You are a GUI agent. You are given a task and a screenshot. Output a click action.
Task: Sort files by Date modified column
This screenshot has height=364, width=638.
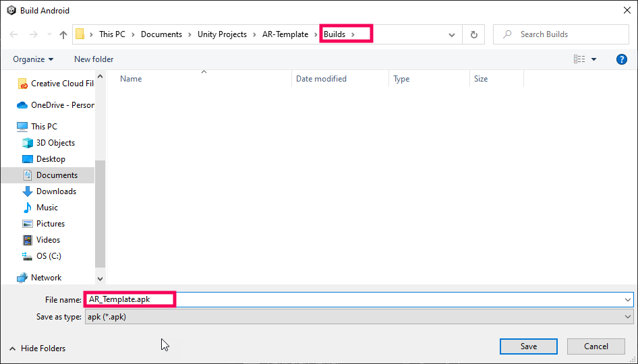(321, 79)
